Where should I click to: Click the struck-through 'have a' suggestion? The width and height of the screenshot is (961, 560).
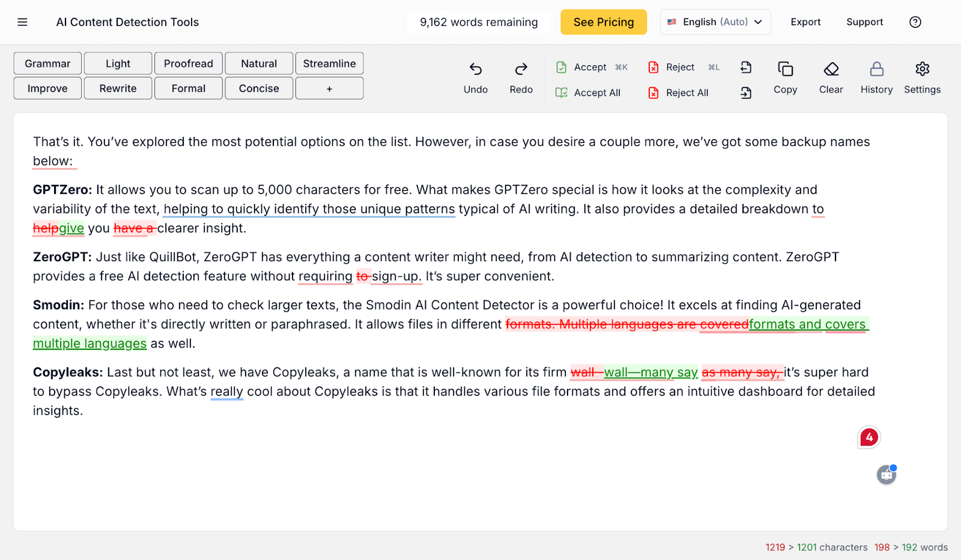135,228
